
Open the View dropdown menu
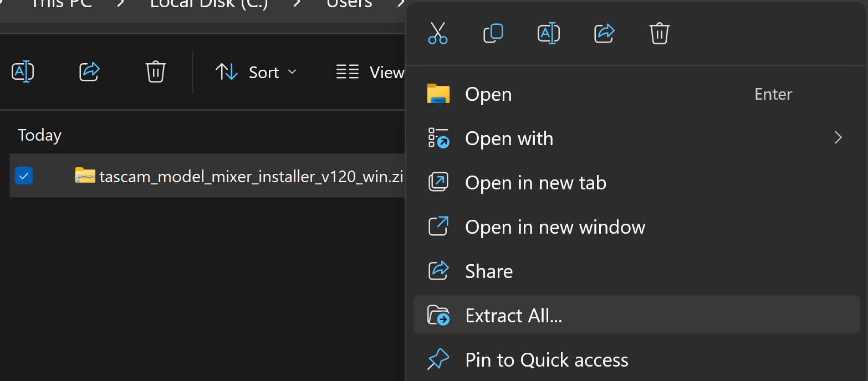(x=370, y=72)
